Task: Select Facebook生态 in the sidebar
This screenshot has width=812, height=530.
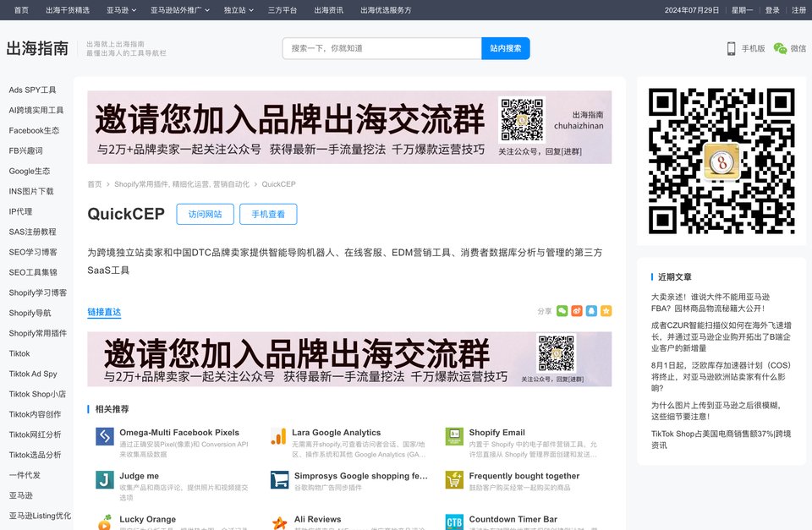Action: [x=34, y=130]
